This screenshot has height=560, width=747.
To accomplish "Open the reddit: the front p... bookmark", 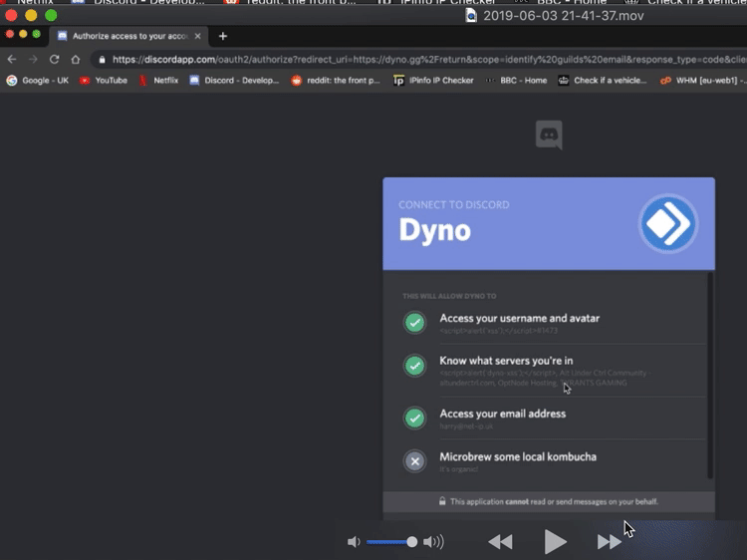I will (336, 81).
